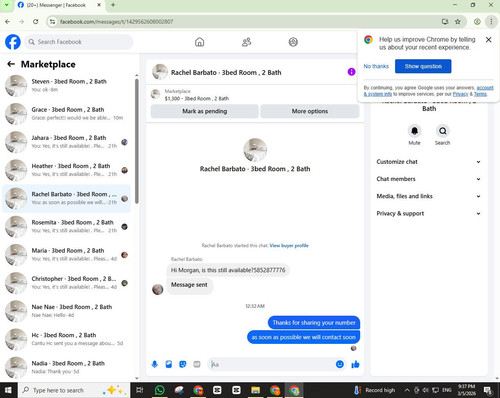Open Nae Nae conversation
The image size is (500, 398).
coord(67,311)
